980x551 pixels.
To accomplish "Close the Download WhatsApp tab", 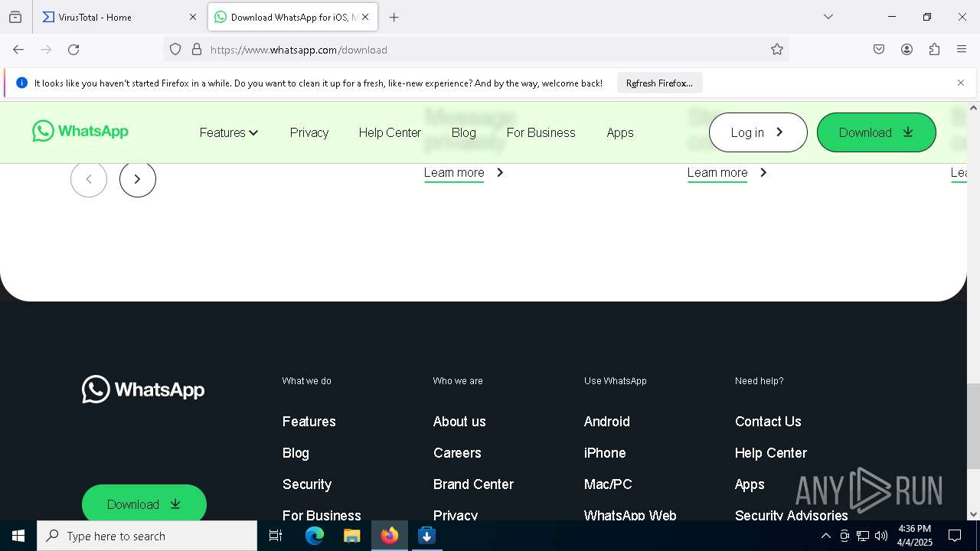I will tap(365, 17).
